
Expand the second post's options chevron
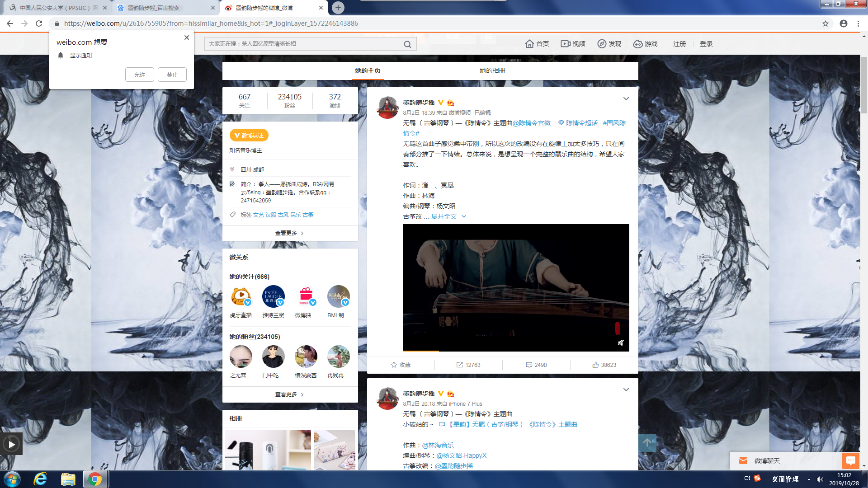626,389
